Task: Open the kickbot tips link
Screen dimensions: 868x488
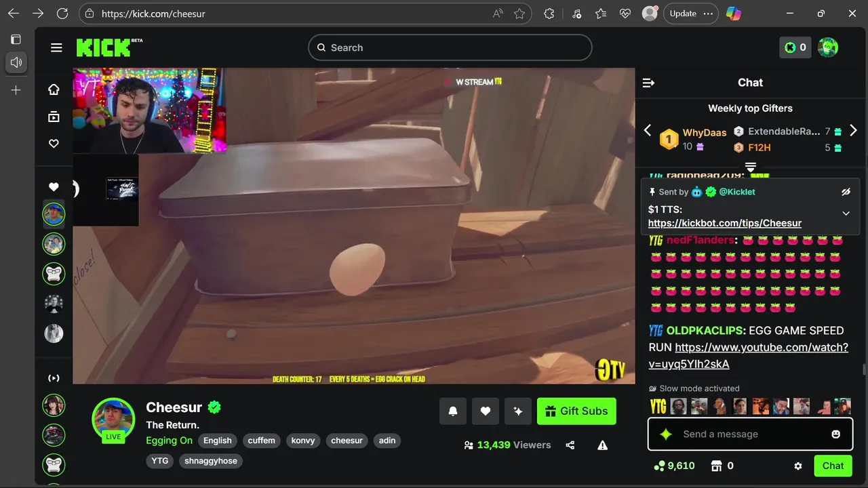Action: click(x=725, y=223)
